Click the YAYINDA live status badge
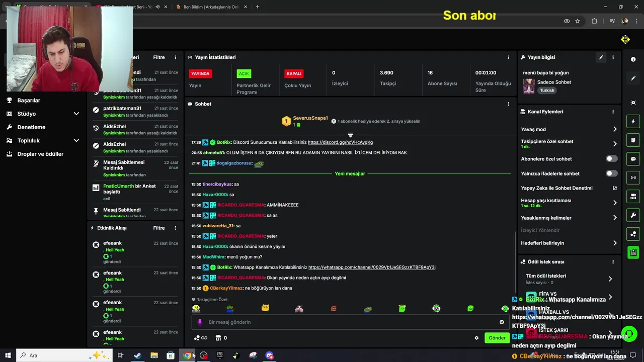644x362 pixels. pos(200,73)
